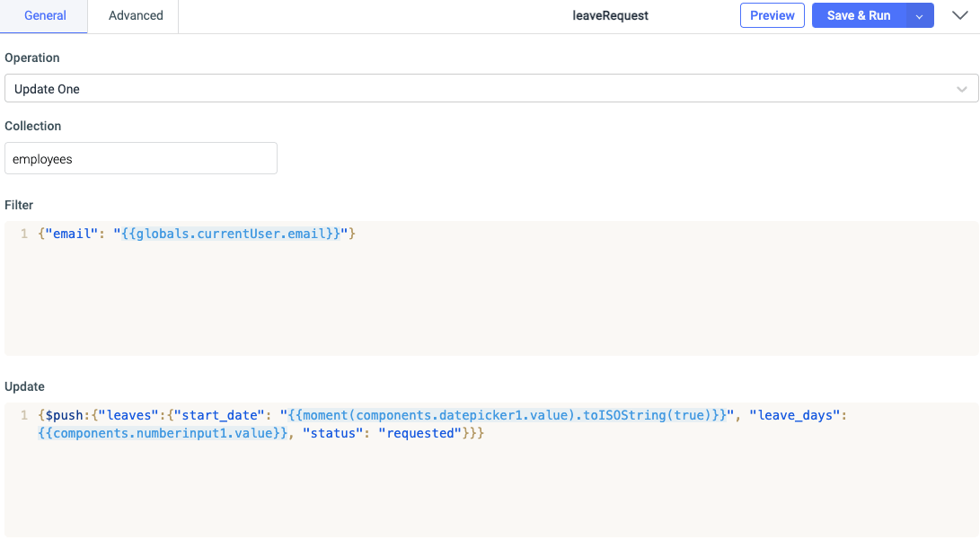Image resolution: width=980 pixels, height=540 pixels.
Task: Rename the query by clicking leaveRequest
Action: pyautogui.click(x=610, y=15)
